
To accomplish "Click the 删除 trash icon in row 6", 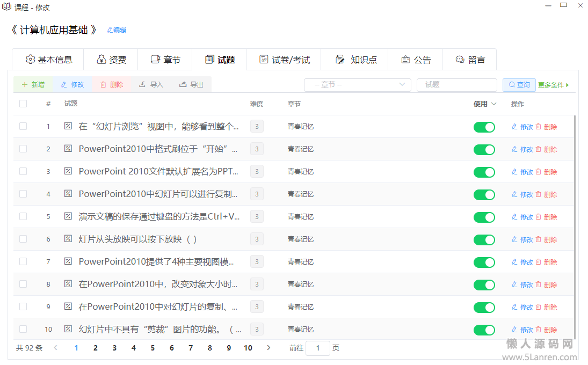I will pyautogui.click(x=539, y=239).
